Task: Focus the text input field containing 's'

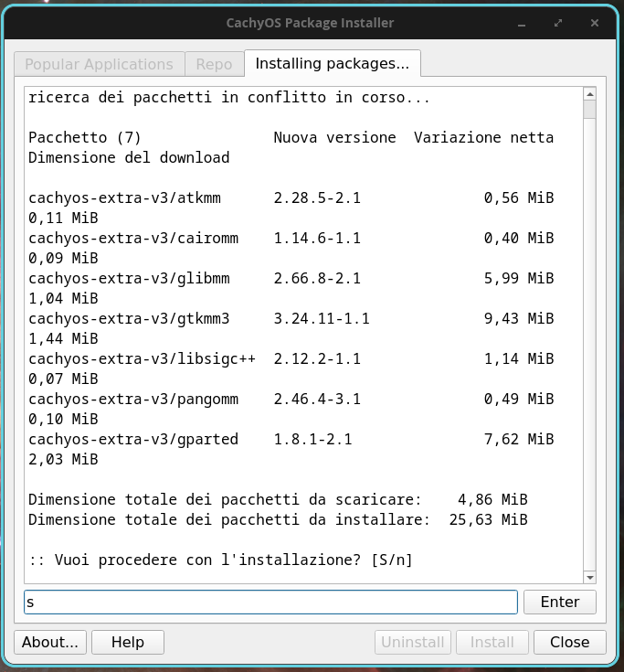Action: click(270, 603)
